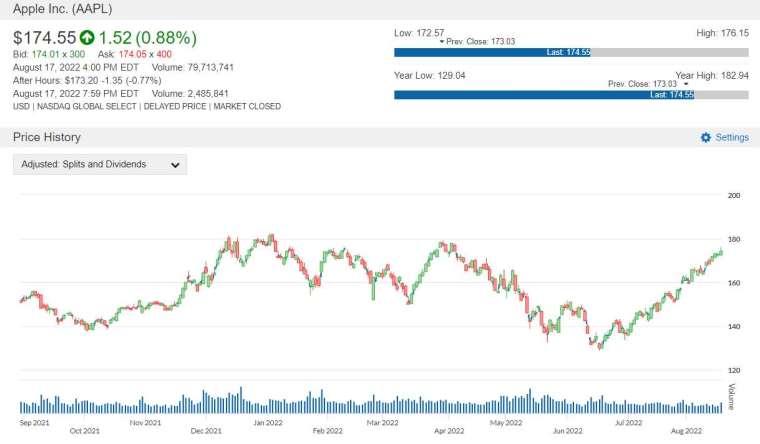Click the Oct 2021 axis label

pyautogui.click(x=84, y=430)
